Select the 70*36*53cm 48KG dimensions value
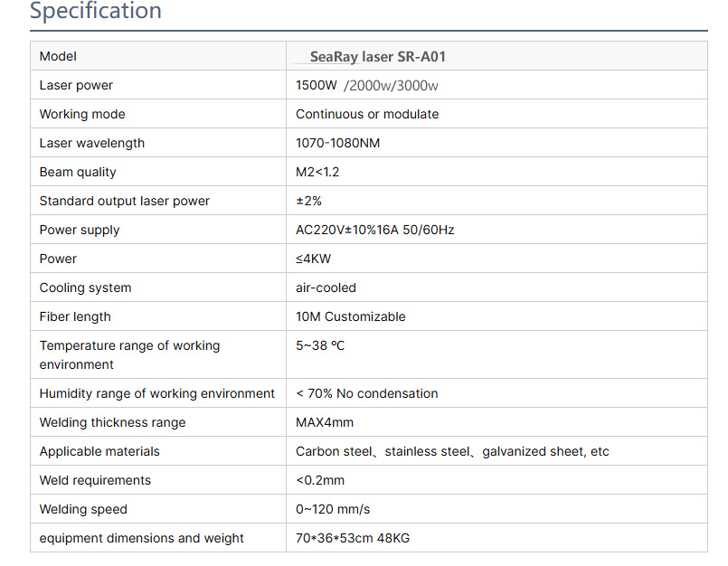 pos(353,539)
